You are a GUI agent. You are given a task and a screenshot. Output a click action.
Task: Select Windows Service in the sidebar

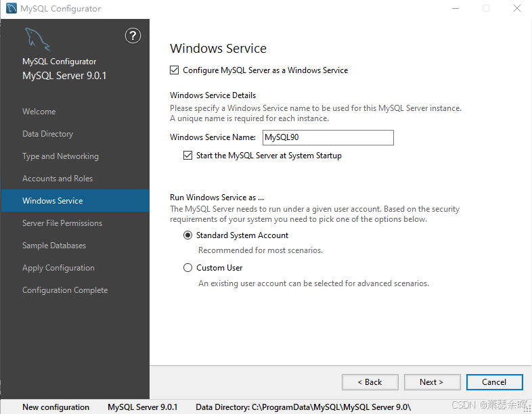(x=53, y=201)
